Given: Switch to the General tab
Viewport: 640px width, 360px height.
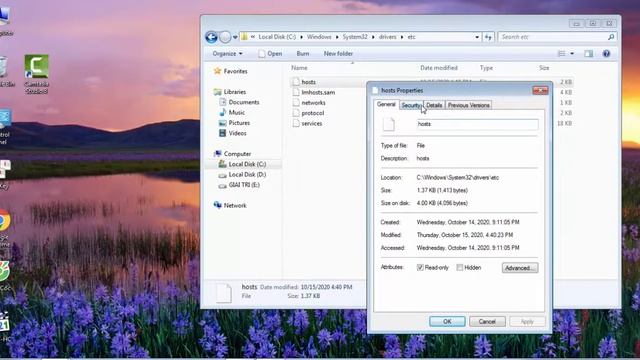Looking at the screenshot, I should coord(386,104).
